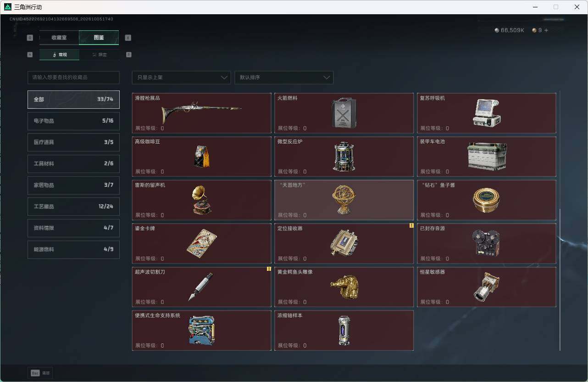Click the silver currency coin icon
Screen dimensions: 588x382
point(497,30)
